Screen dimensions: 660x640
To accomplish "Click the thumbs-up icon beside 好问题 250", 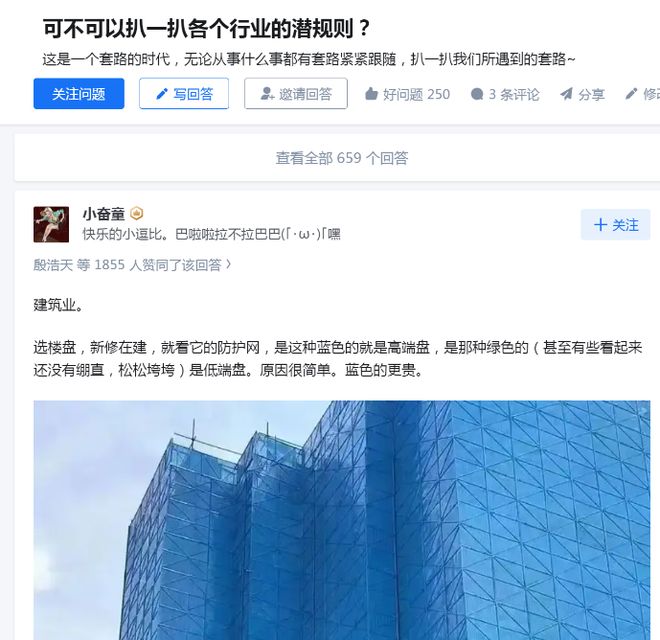I will 371,94.
